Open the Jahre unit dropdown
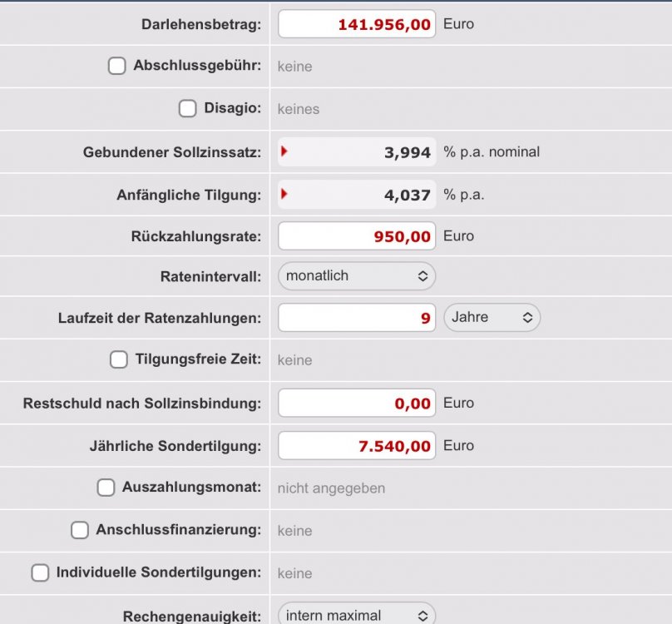Screen dimensions: 672x624 (x=492, y=317)
